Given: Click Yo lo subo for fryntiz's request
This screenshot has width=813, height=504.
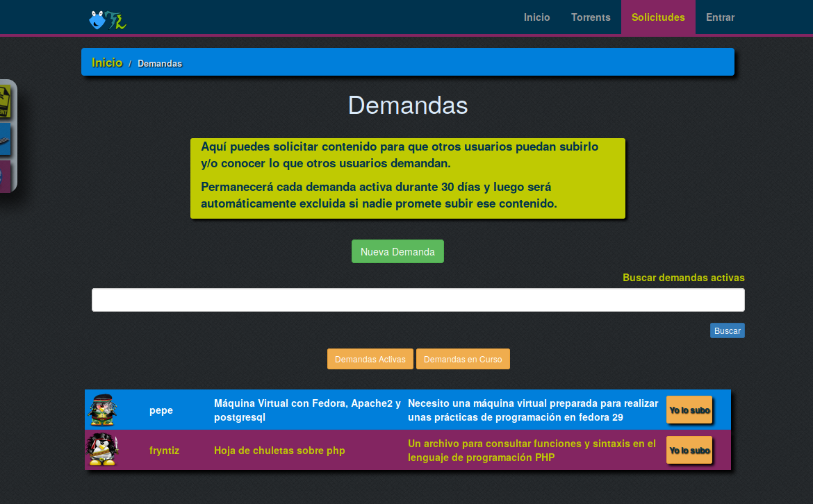Looking at the screenshot, I should point(689,450).
